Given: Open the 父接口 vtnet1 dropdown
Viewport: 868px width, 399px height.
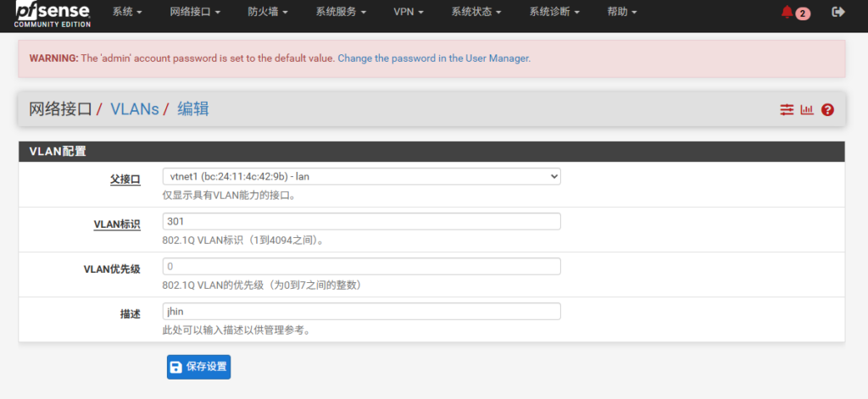Looking at the screenshot, I should [x=361, y=176].
